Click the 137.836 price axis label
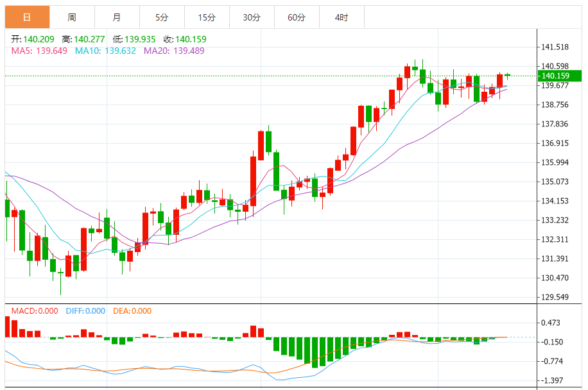 coord(555,124)
